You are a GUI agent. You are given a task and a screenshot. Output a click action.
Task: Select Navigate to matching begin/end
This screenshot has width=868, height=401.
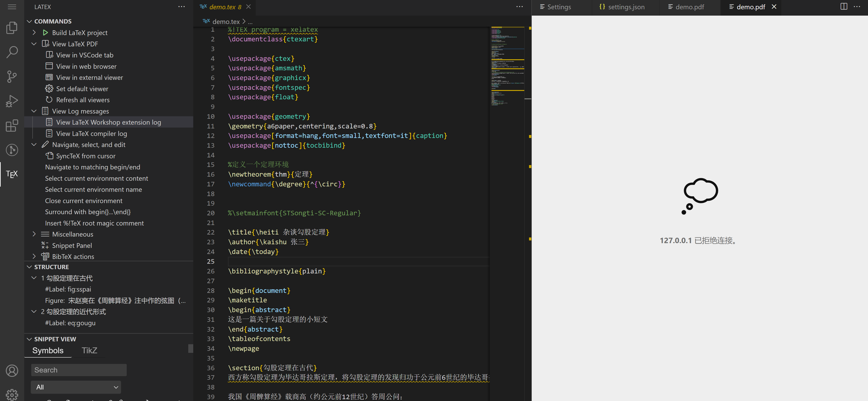(93, 167)
